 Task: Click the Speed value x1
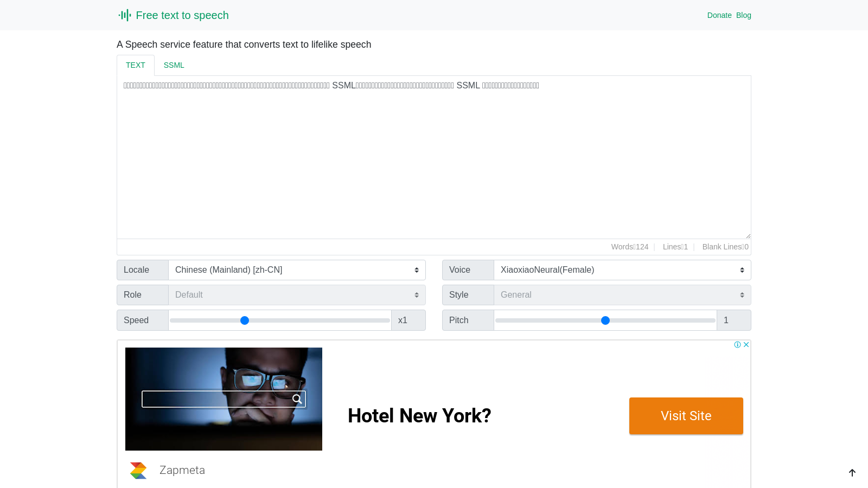pyautogui.click(x=408, y=320)
